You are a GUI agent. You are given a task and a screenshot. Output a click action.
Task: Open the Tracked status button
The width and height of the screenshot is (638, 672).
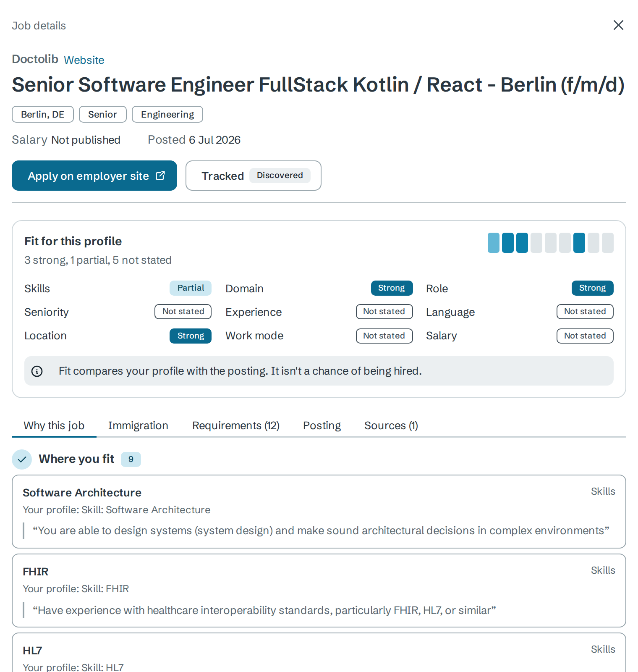pyautogui.click(x=254, y=176)
